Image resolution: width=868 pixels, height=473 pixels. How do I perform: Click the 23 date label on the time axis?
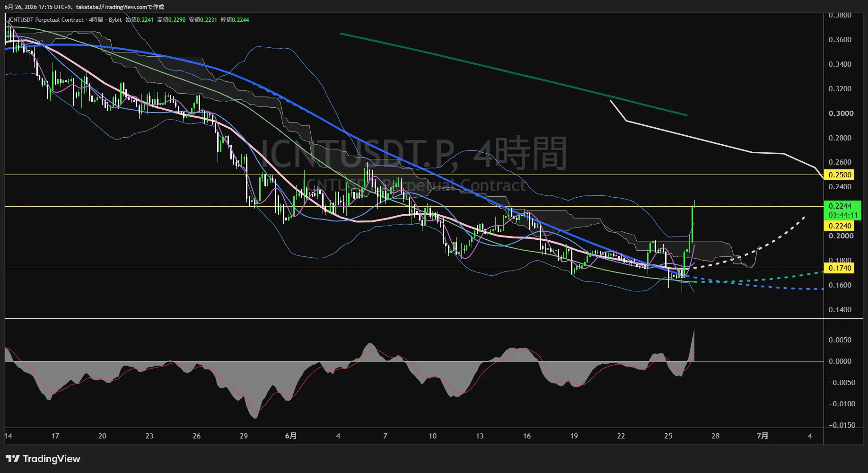(149, 436)
